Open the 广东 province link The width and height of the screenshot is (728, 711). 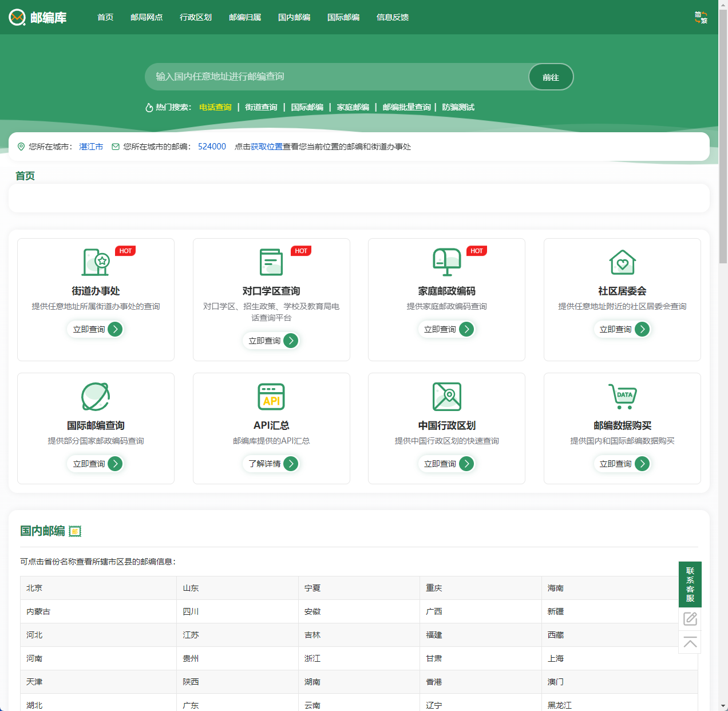point(191,705)
